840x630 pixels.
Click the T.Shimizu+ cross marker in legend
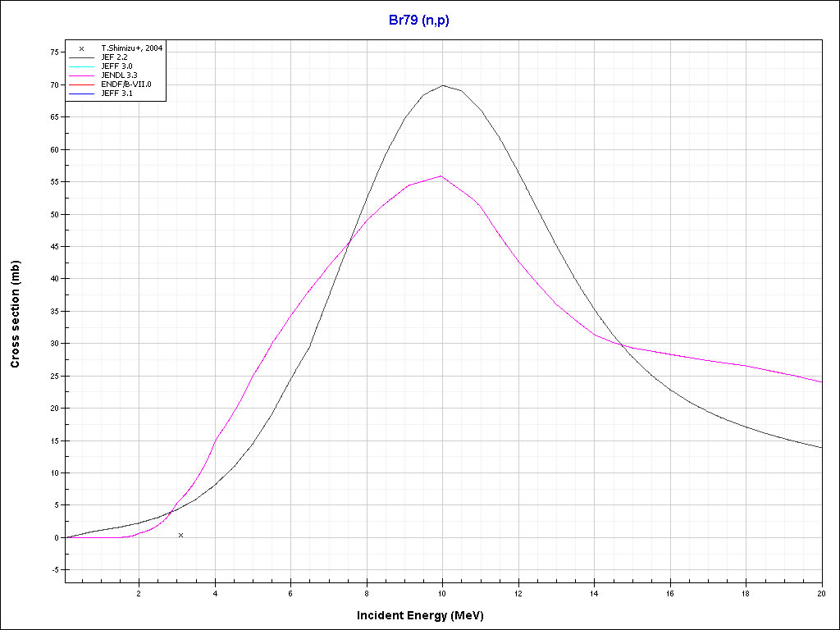coord(81,48)
